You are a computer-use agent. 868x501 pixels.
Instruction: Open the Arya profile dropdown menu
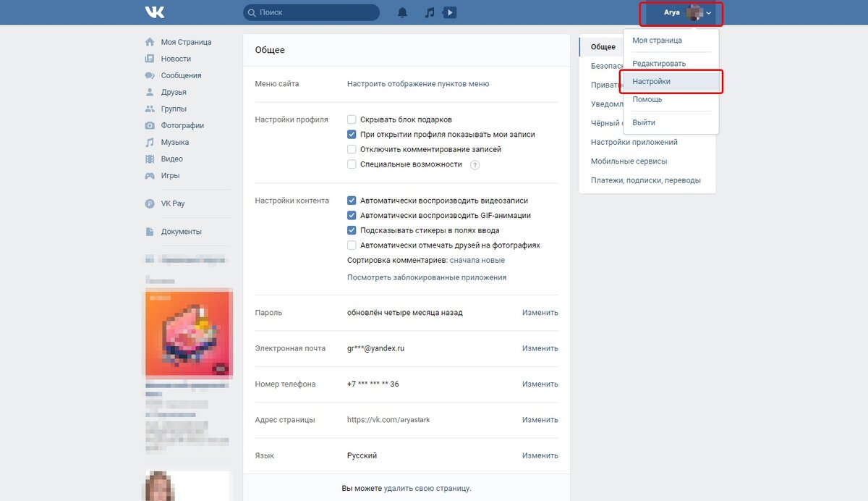coord(681,12)
